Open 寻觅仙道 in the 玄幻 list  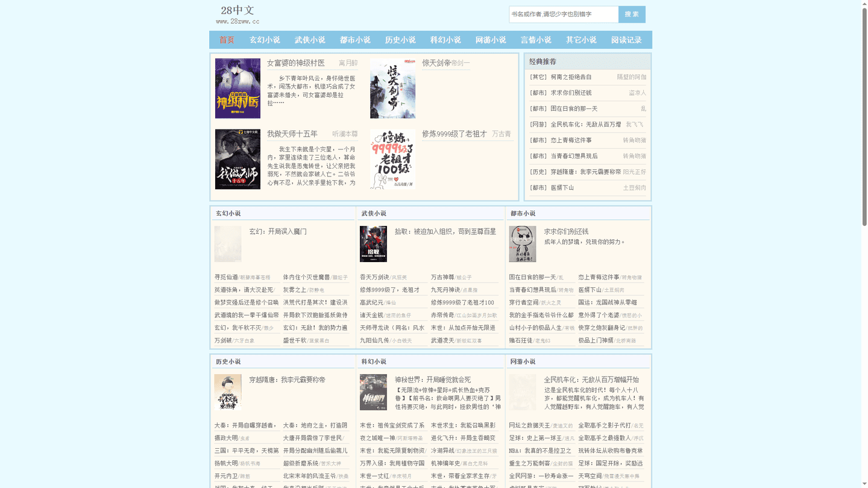226,277
